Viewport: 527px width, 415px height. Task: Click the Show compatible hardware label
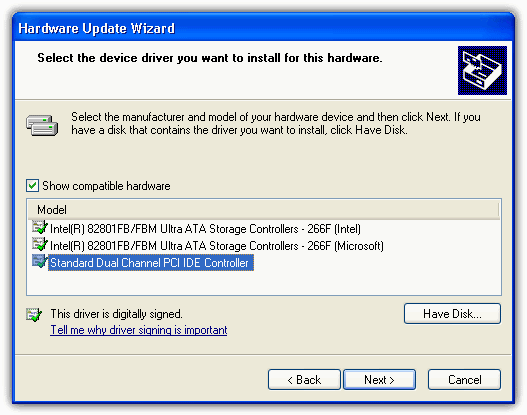pyautogui.click(x=106, y=186)
